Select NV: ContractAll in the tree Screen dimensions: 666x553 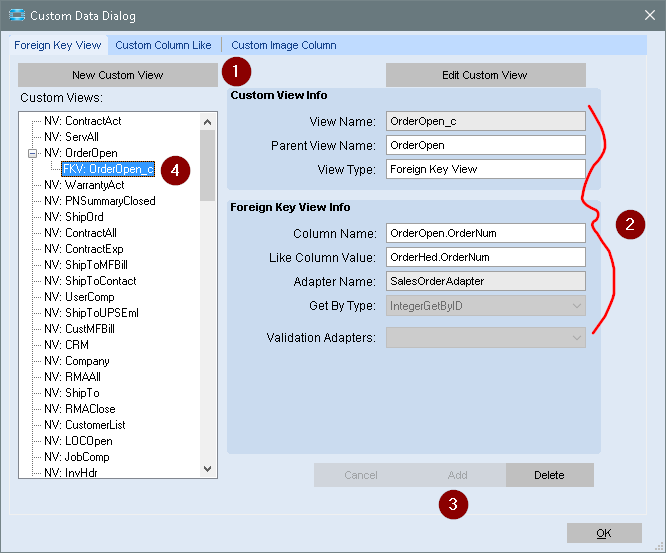[80, 233]
